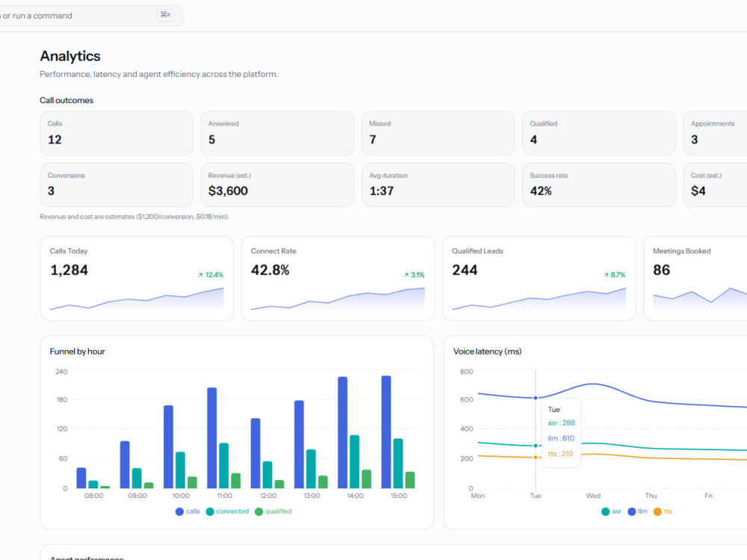
Task: Open the Qualified Leads card showing 244
Action: coord(539,279)
